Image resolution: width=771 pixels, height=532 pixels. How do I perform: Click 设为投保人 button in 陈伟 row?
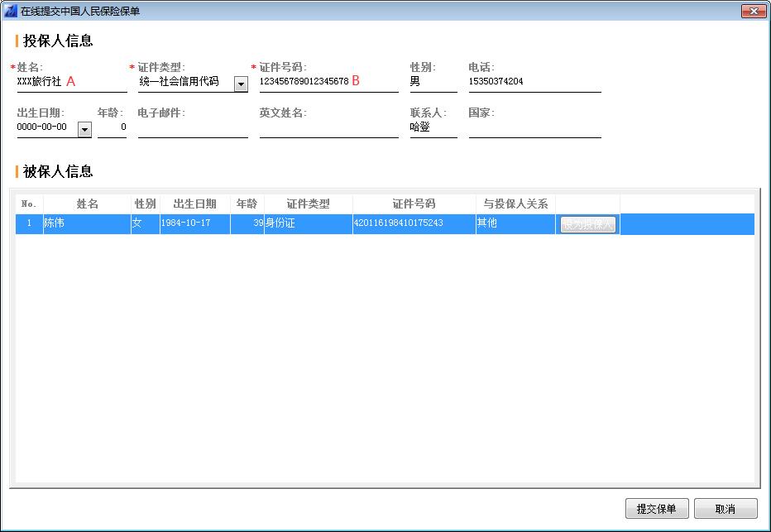[x=587, y=224]
